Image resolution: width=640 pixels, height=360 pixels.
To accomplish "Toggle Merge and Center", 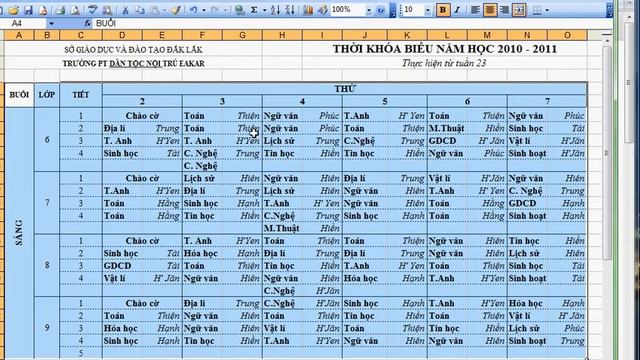I will [x=519, y=10].
